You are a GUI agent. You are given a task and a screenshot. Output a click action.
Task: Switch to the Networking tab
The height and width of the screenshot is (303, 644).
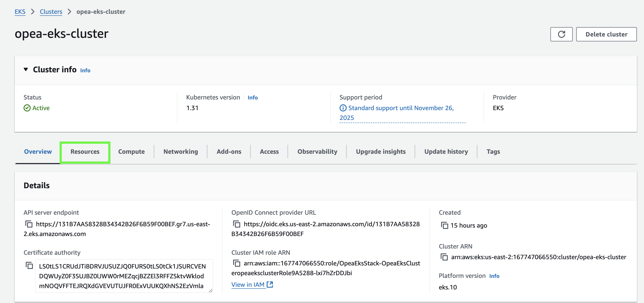[180, 152]
